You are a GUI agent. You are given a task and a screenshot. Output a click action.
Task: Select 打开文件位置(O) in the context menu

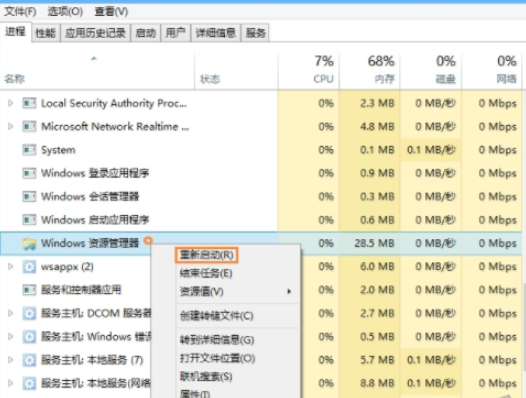(x=217, y=358)
